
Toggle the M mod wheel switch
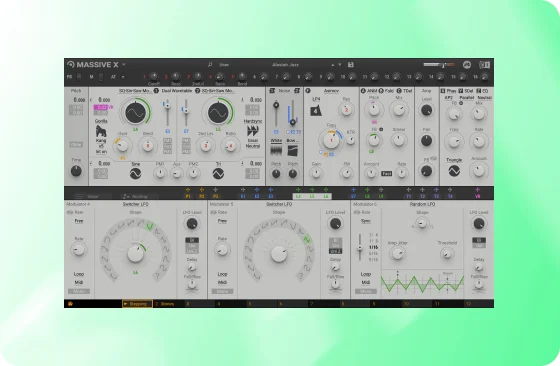point(101,77)
